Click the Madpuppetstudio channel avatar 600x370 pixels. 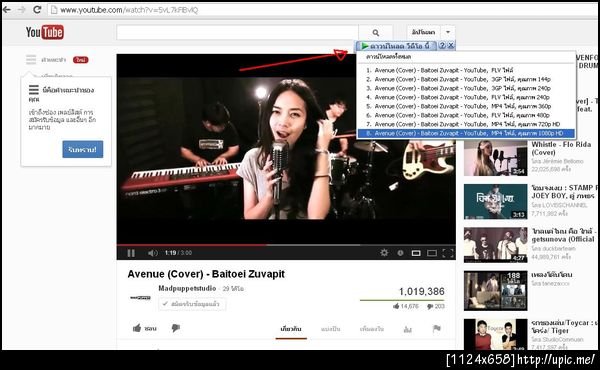coord(140,298)
